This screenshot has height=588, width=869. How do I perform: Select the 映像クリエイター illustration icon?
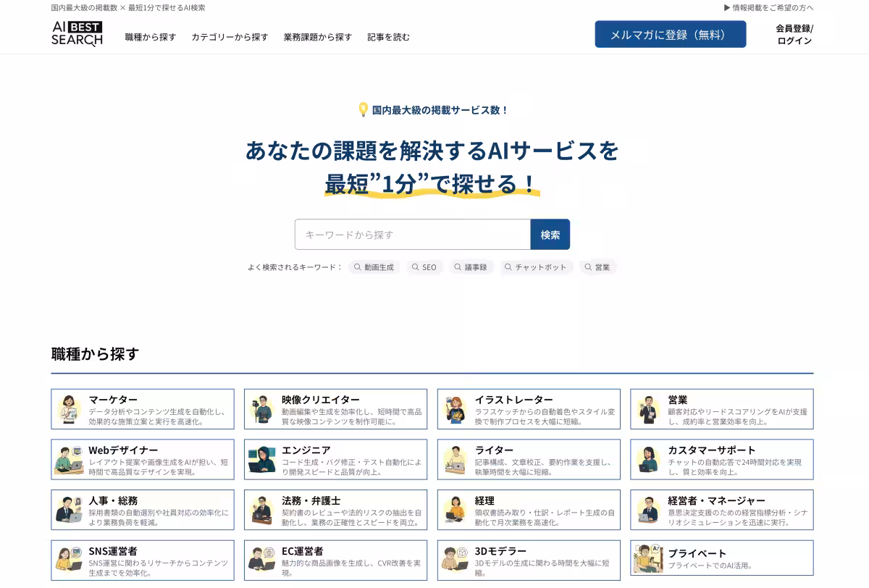tap(261, 408)
